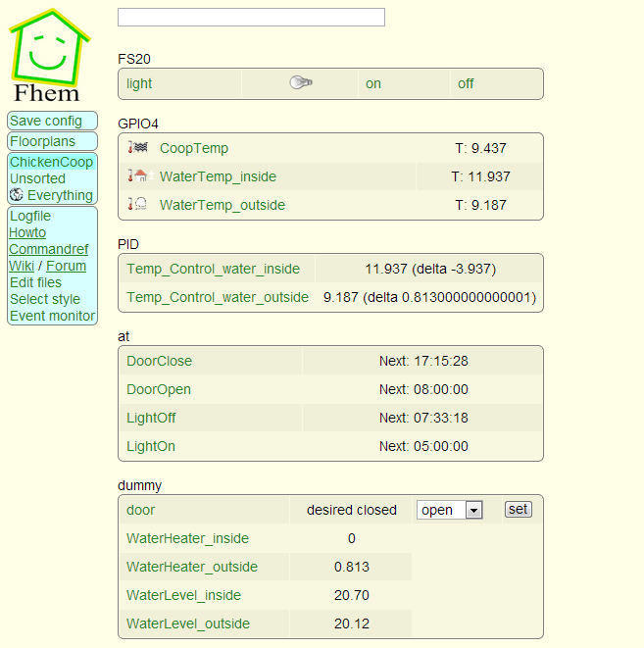The height and width of the screenshot is (648, 644).
Task: Click Next: 07:33:18 for LightOff
Action: (x=423, y=418)
